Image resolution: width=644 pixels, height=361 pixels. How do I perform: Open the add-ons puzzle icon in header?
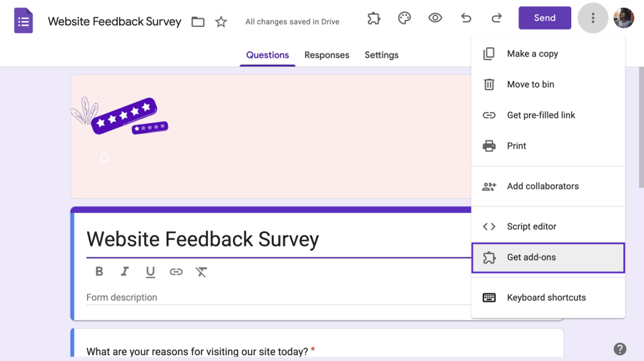click(374, 18)
